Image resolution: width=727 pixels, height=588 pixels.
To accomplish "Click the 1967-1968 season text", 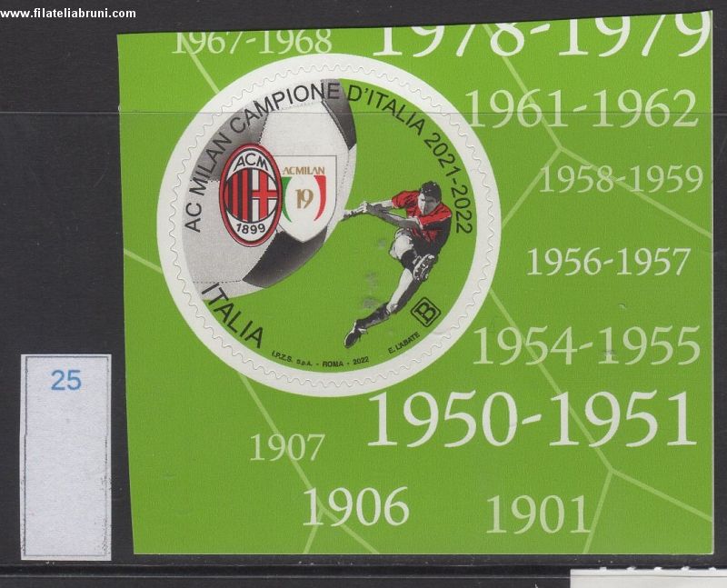I will tap(252, 42).
